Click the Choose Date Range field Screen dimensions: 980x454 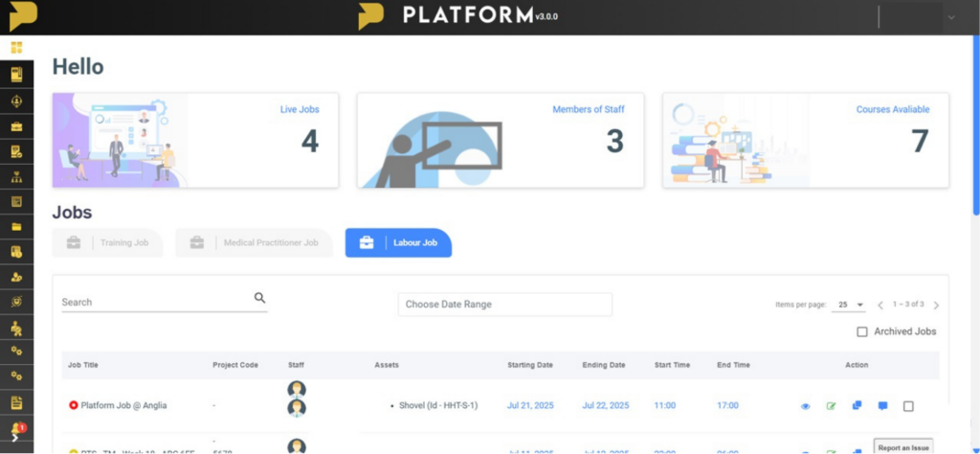click(504, 305)
